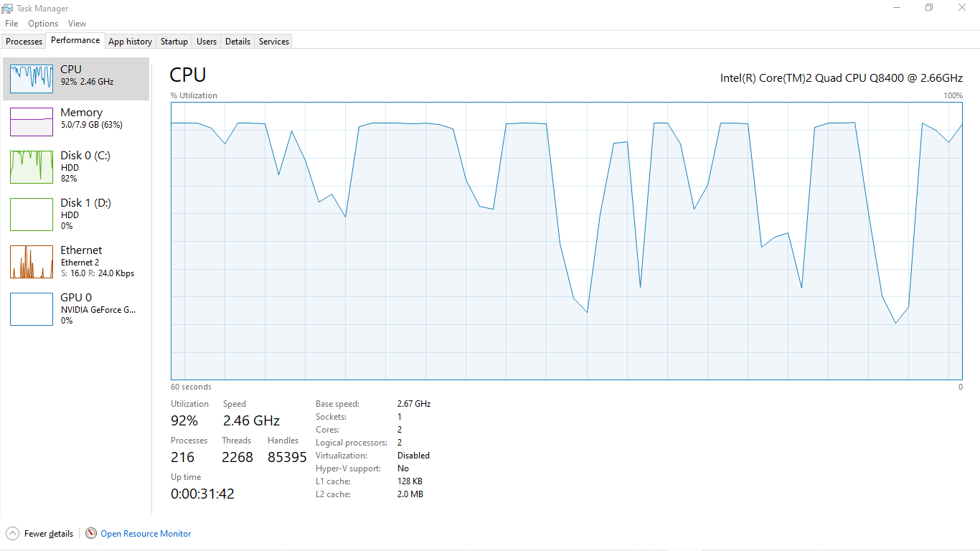Screen dimensions: 980x551
Task: Click the L2 cache value 2.0 MB
Action: pos(410,494)
